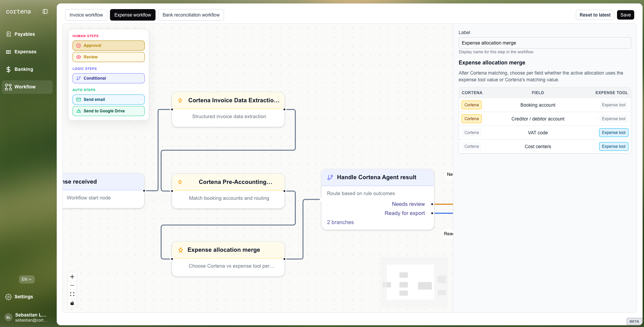Zoom in the canvas with plus button
This screenshot has height=327, width=644.
point(72,277)
